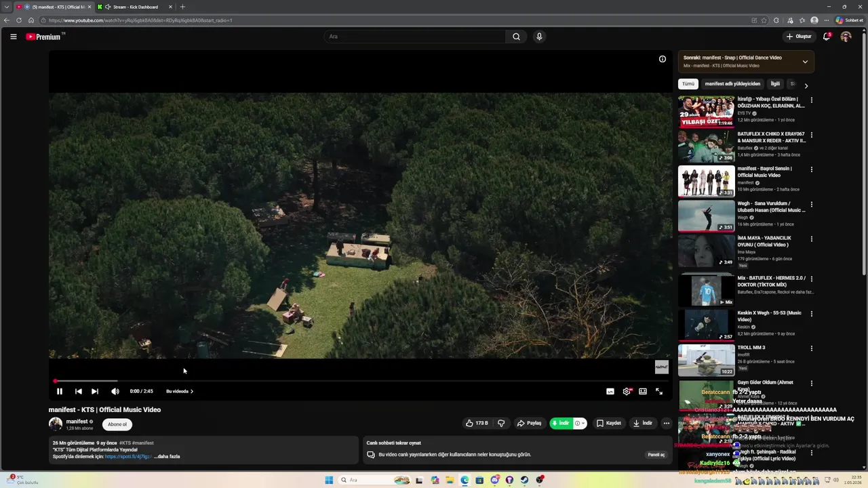Open BATUFLEX X CHIKO video thumbnail
The width and height of the screenshot is (868, 488).
tap(706, 146)
